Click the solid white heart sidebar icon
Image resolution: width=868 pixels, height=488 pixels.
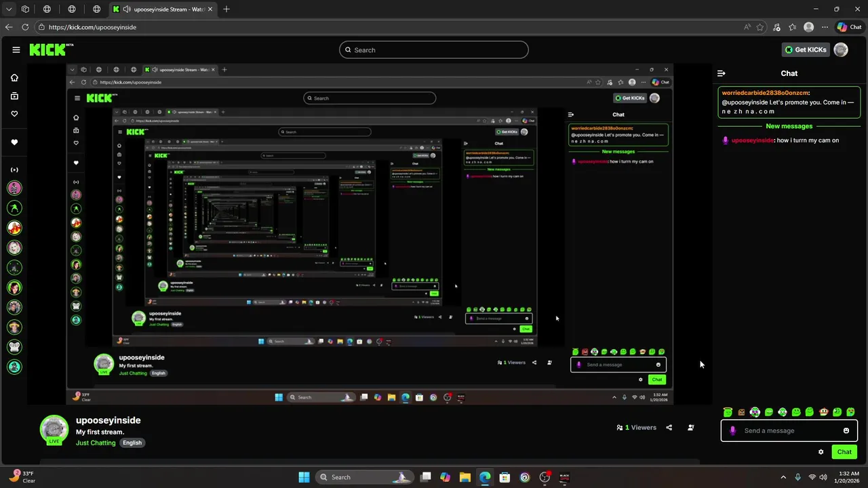point(14,142)
